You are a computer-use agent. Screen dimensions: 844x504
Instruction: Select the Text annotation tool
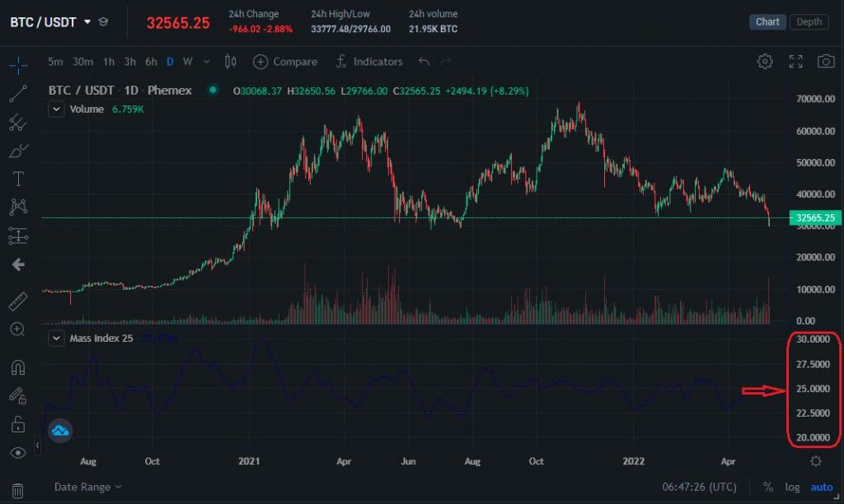coord(18,179)
